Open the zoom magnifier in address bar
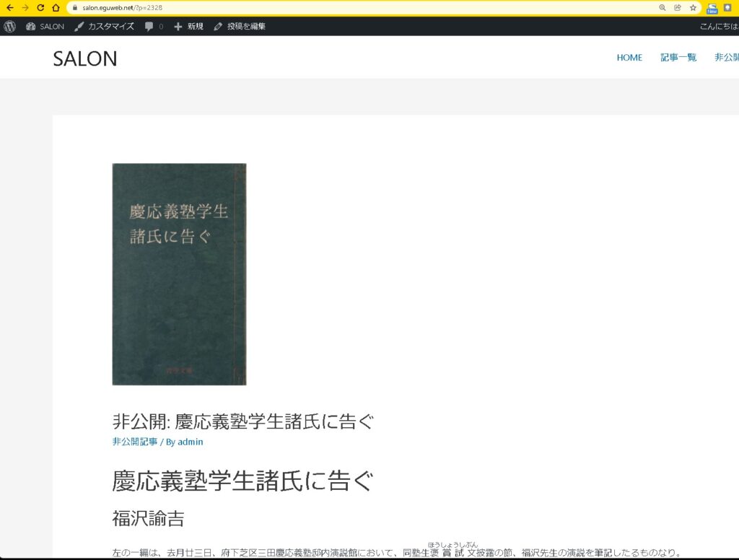Screen dimensions: 739x560 pos(663,7)
